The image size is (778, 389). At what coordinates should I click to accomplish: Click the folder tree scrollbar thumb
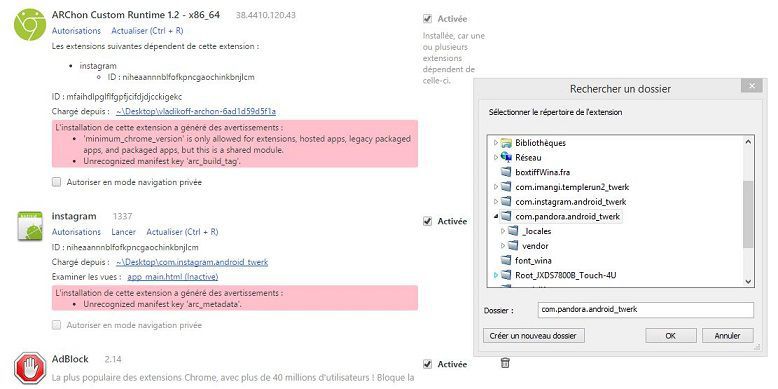pyautogui.click(x=748, y=214)
